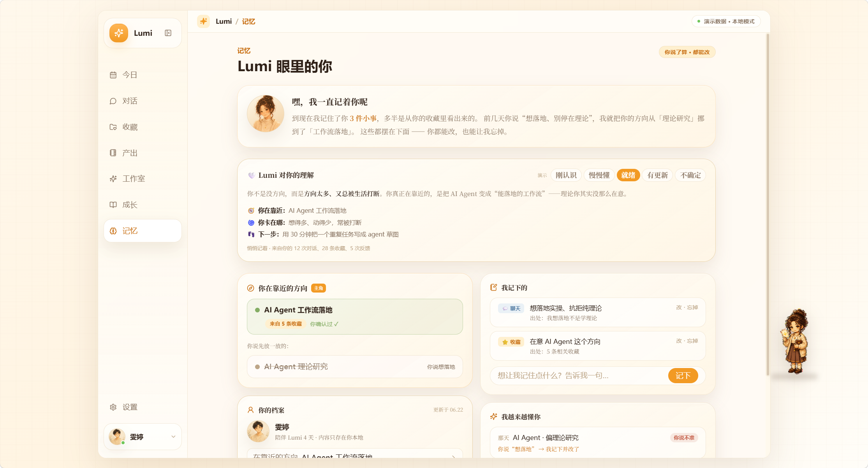
Task: Go to 收藏 in the sidebar
Action: pyautogui.click(x=143, y=127)
